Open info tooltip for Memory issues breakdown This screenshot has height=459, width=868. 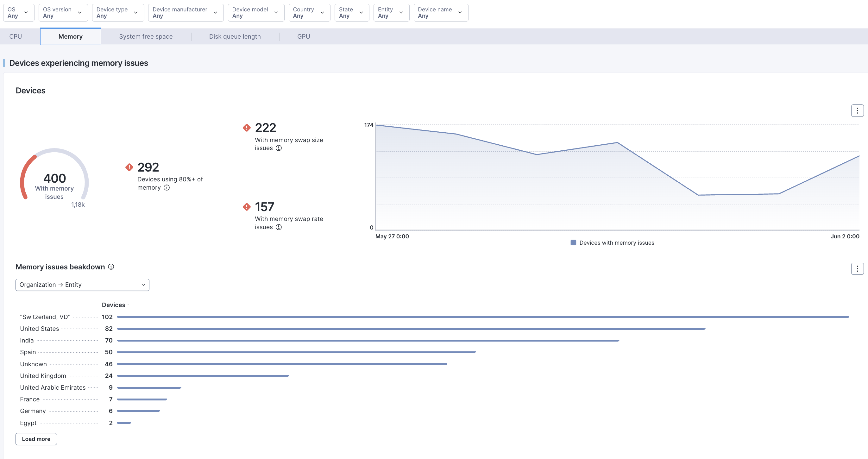[x=111, y=267]
